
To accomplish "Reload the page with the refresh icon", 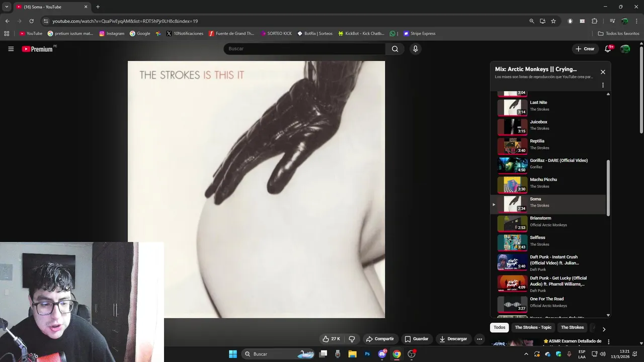I will pos(31,21).
